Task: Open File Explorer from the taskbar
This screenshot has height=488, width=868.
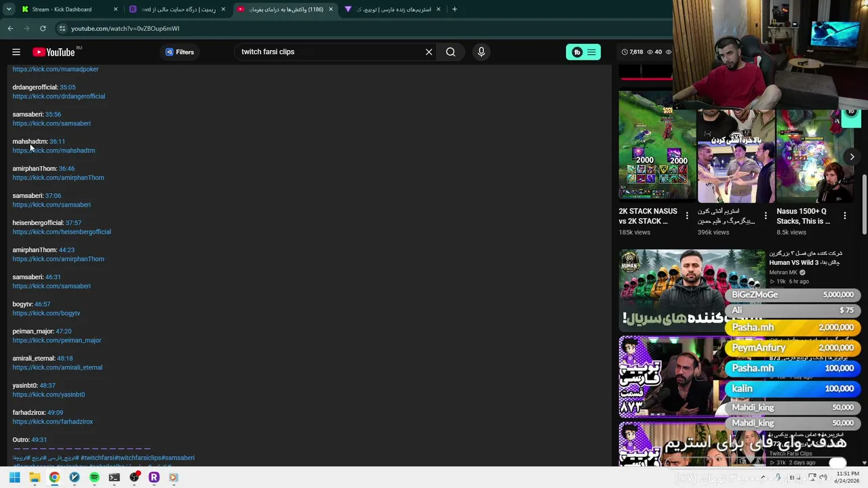Action: pos(35,477)
